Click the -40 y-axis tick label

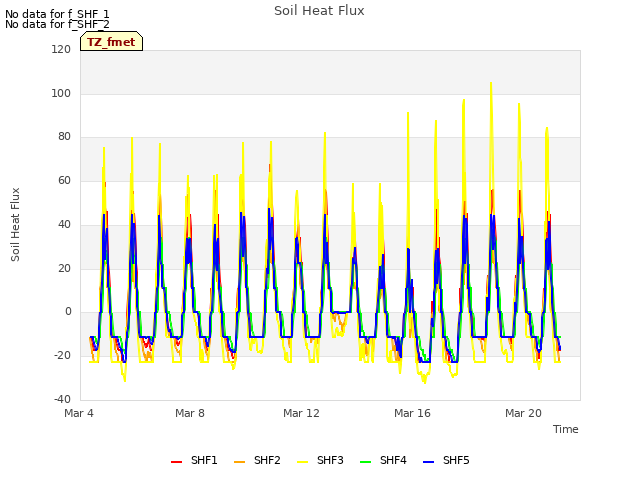click(x=62, y=399)
